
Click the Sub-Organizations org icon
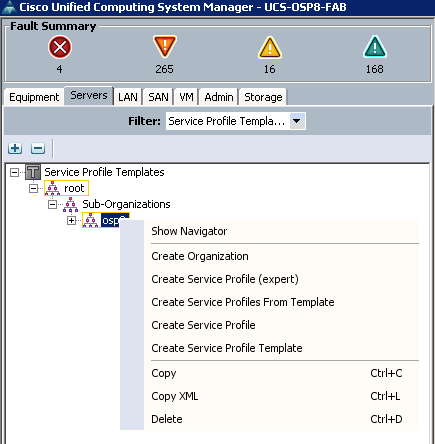point(70,204)
